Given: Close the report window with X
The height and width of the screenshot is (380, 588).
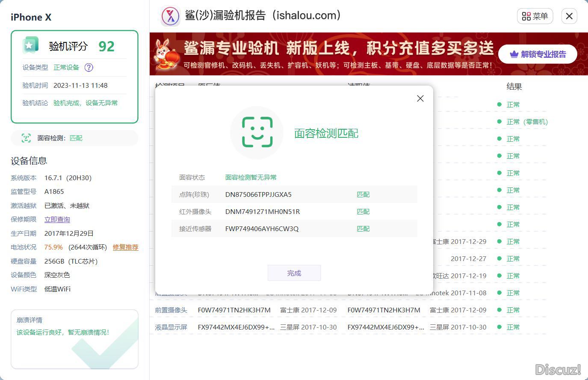Looking at the screenshot, I should pyautogui.click(x=569, y=16).
